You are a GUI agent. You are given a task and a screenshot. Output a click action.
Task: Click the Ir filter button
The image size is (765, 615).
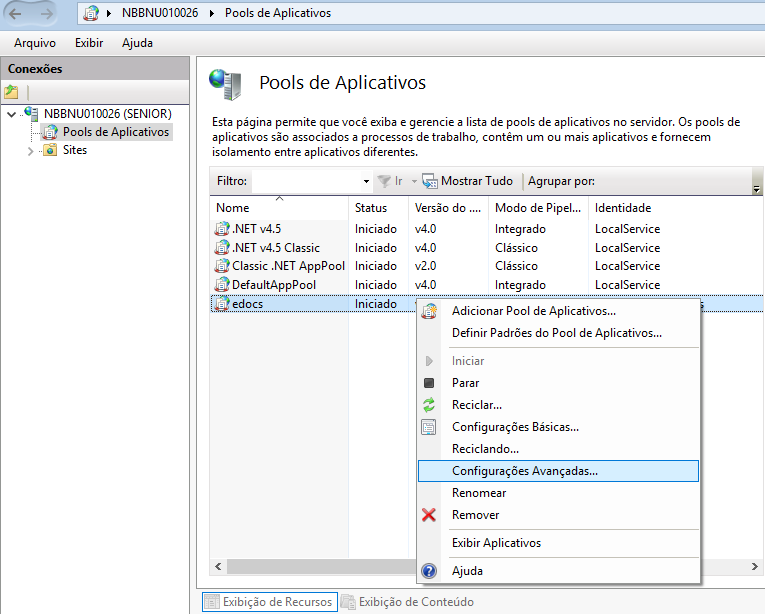click(x=390, y=181)
